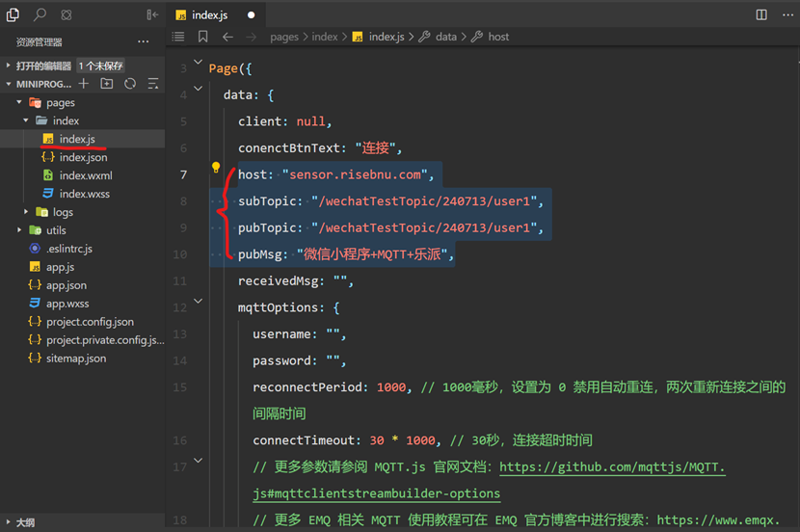This screenshot has height=532, width=800.
Task: Toggle the outline list icon in editor toolbar
Action: tap(178, 37)
